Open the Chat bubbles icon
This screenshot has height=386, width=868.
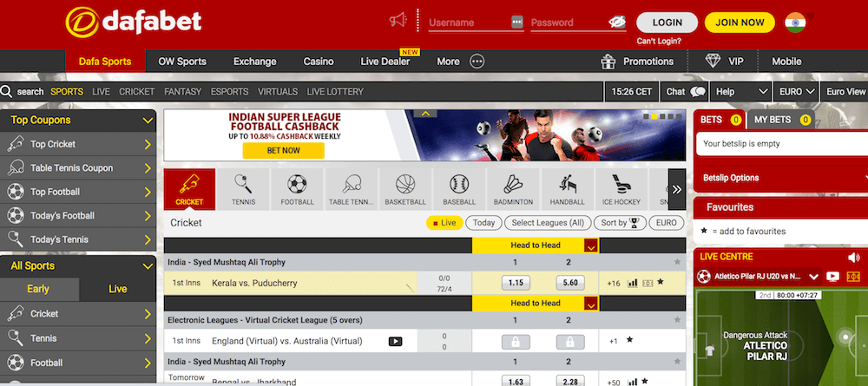pos(698,92)
